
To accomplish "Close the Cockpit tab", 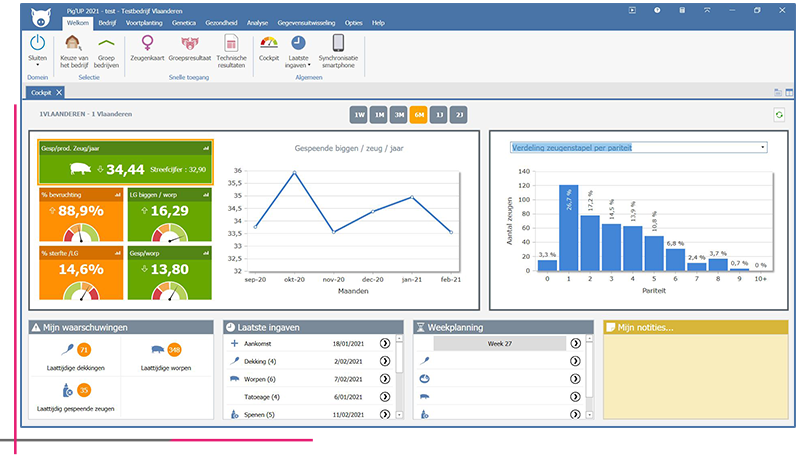I will click(59, 92).
